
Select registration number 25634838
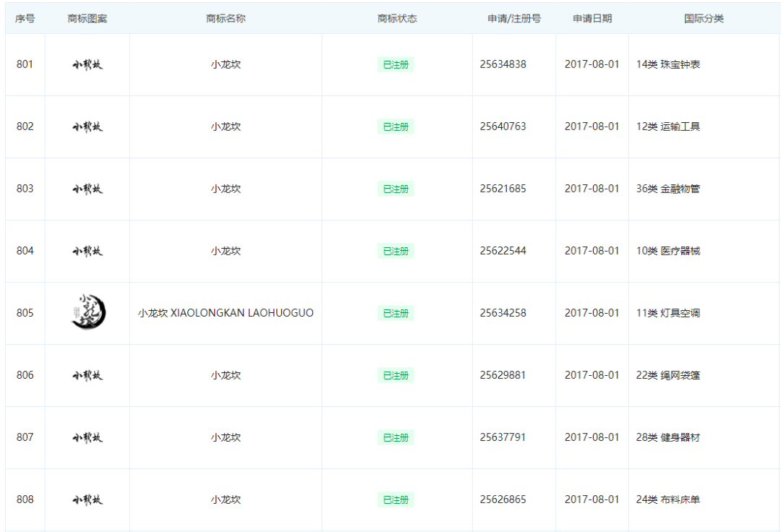[503, 64]
